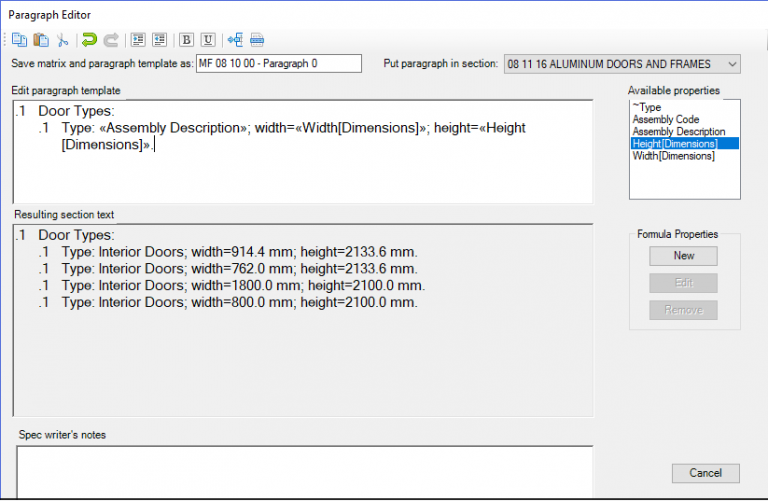
Task: Click the grayed Redo arrow icon
Action: (x=111, y=40)
